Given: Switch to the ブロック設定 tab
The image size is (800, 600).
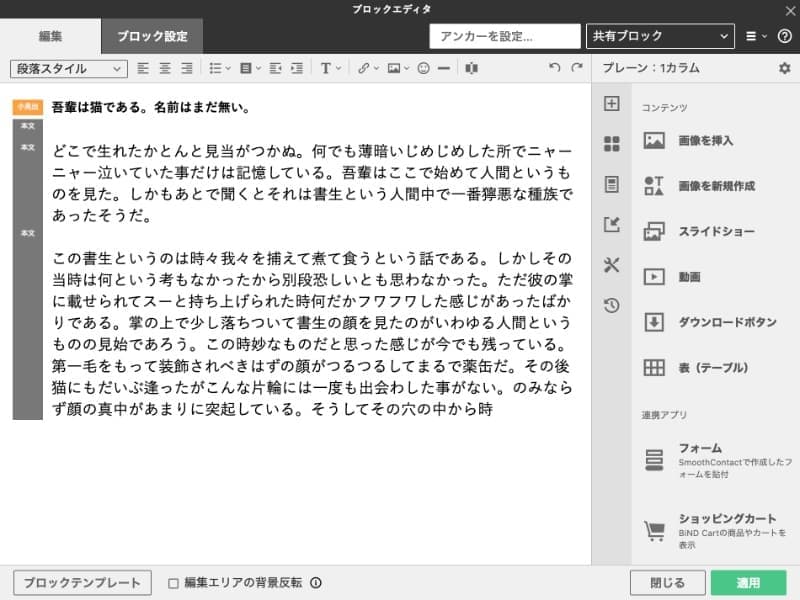Looking at the screenshot, I should (x=152, y=36).
